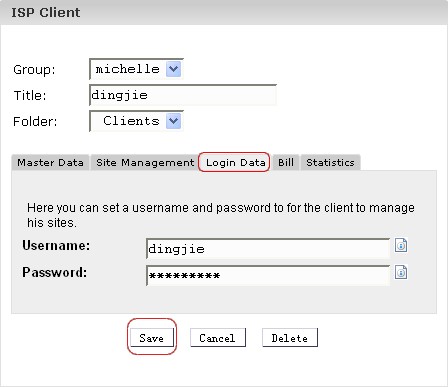This screenshot has width=448, height=387.
Task: Focus the Username input containing dingjie
Action: [268, 249]
